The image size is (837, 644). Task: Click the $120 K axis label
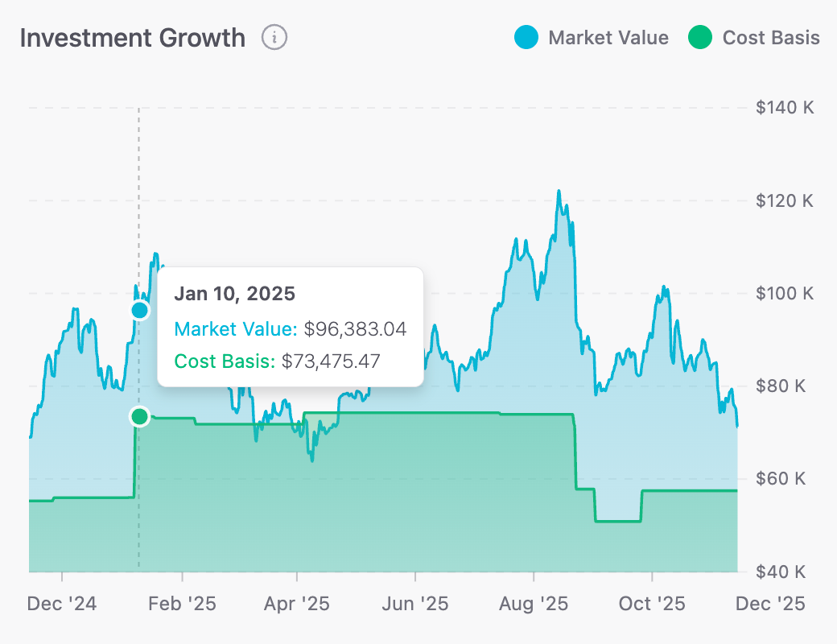(x=784, y=201)
